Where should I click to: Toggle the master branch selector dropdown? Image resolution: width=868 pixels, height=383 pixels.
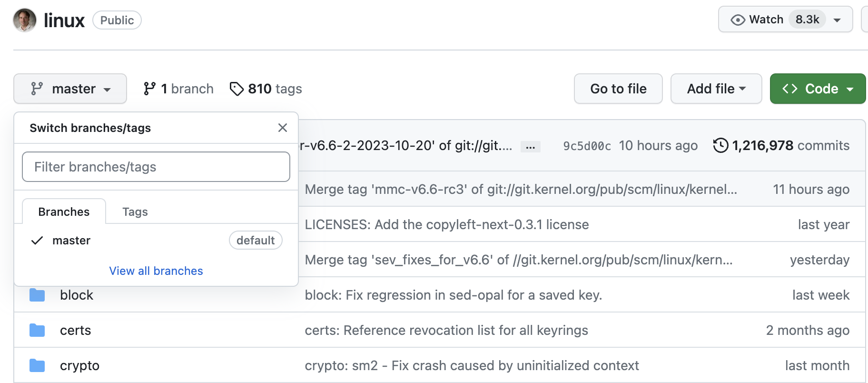(x=70, y=89)
